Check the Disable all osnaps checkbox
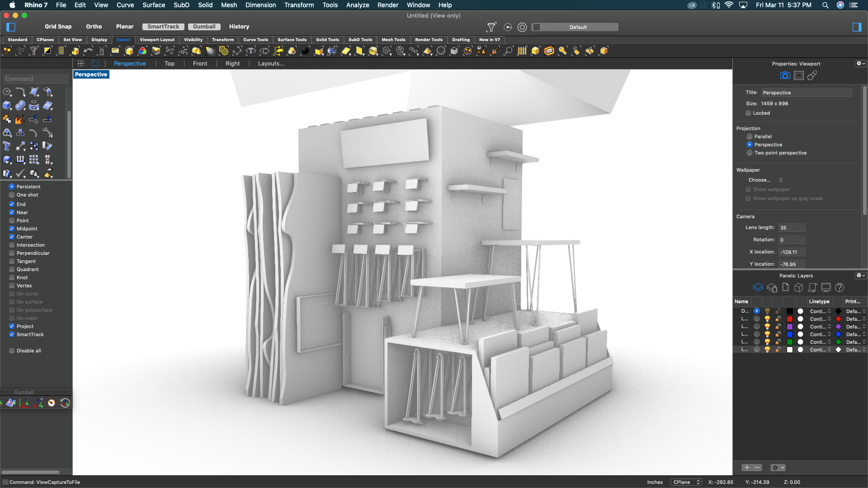Screen dimensions: 868x488 [x=12, y=351]
